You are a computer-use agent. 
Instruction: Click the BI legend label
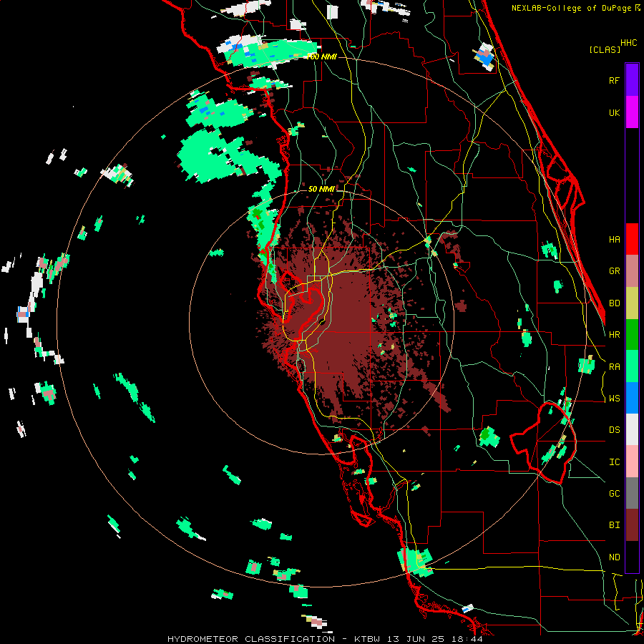point(614,525)
